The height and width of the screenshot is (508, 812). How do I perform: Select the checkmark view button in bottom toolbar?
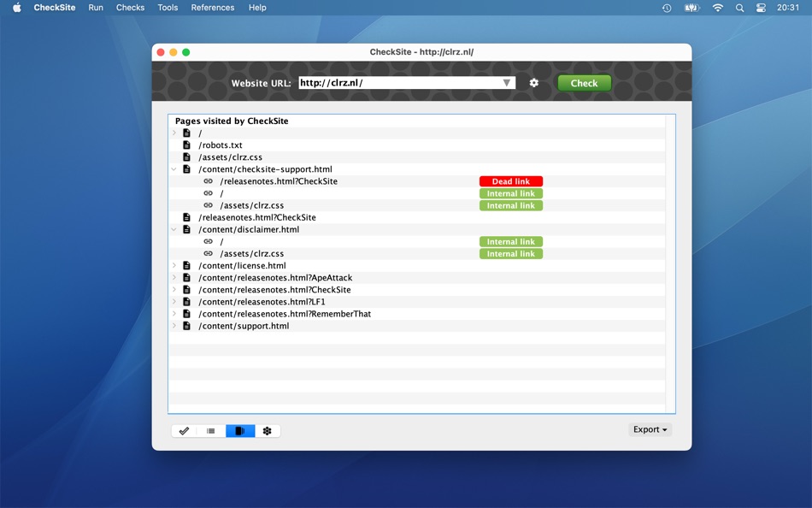[x=184, y=431]
